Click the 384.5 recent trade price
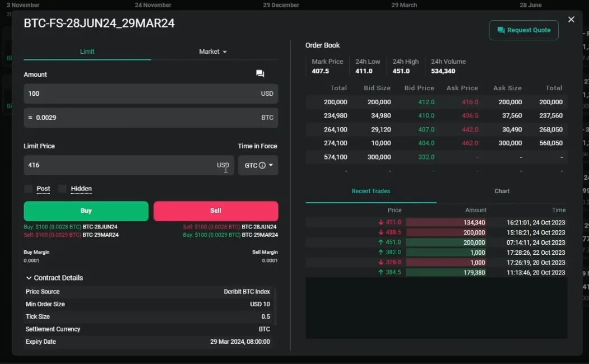 point(393,272)
